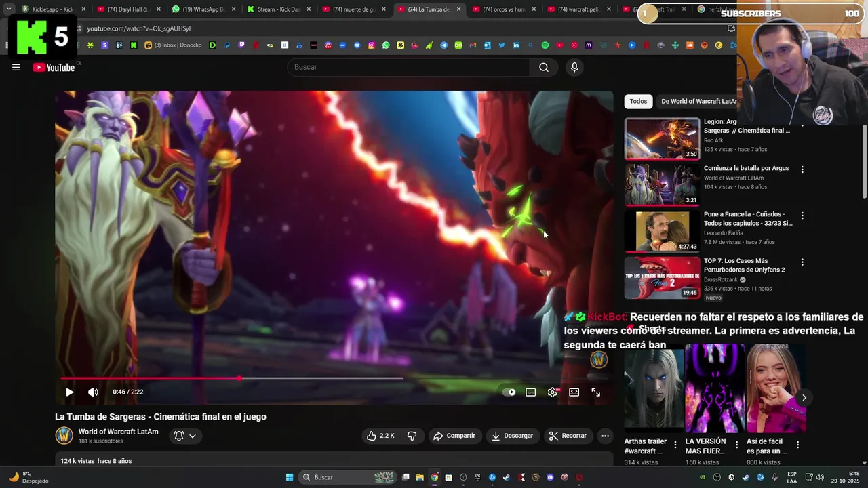Switch to Kicklet.app browser tab
The image size is (868, 488).
click(x=52, y=9)
